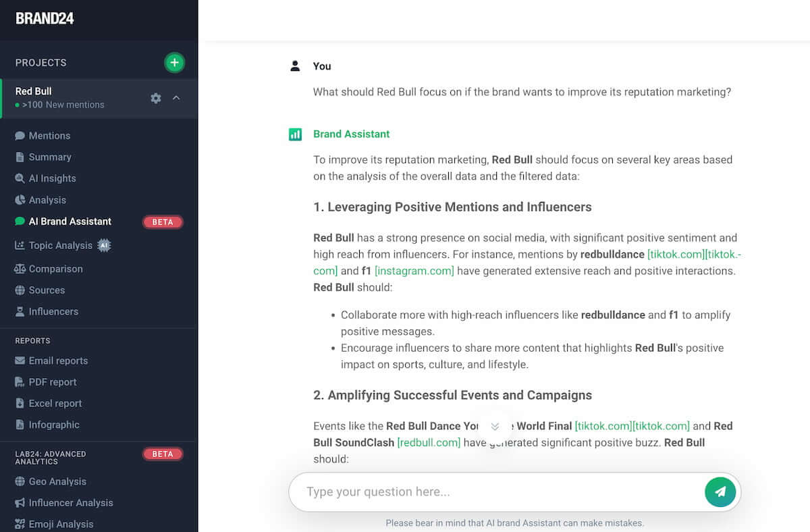Viewport: 810px width, 532px height.
Task: Click the scroll down double chevron button
Action: [495, 427]
